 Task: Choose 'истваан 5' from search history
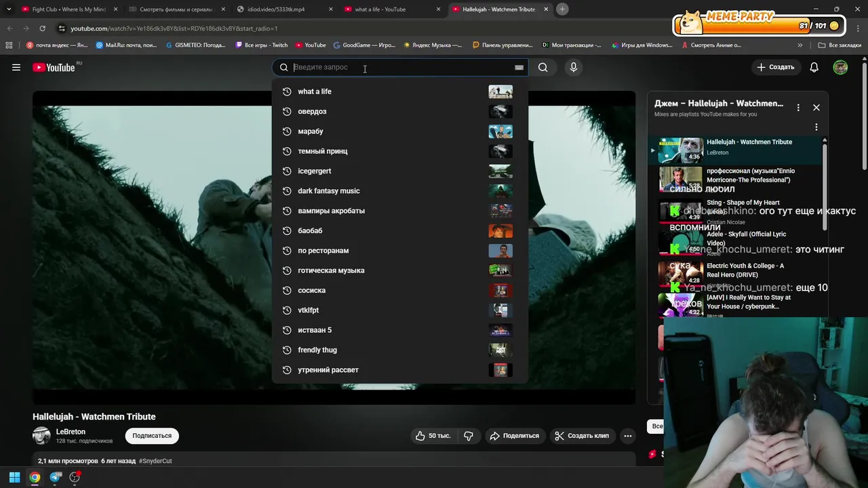coord(400,330)
